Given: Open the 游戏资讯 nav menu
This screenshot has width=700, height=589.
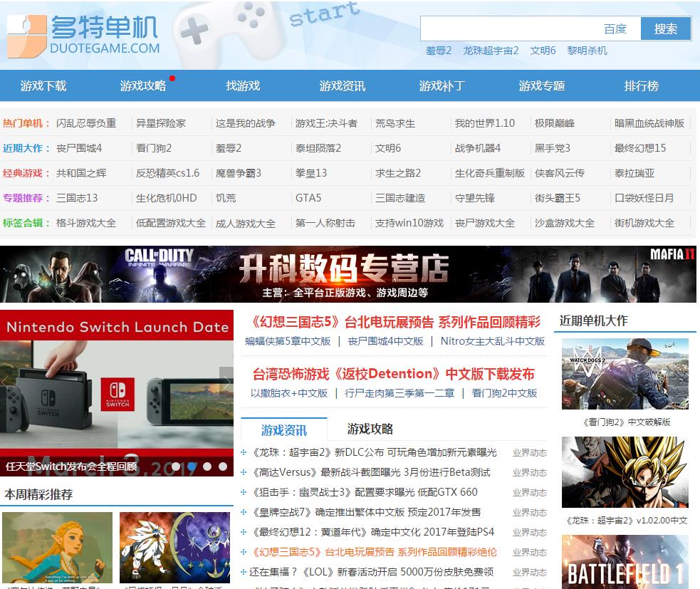Looking at the screenshot, I should point(343,85).
